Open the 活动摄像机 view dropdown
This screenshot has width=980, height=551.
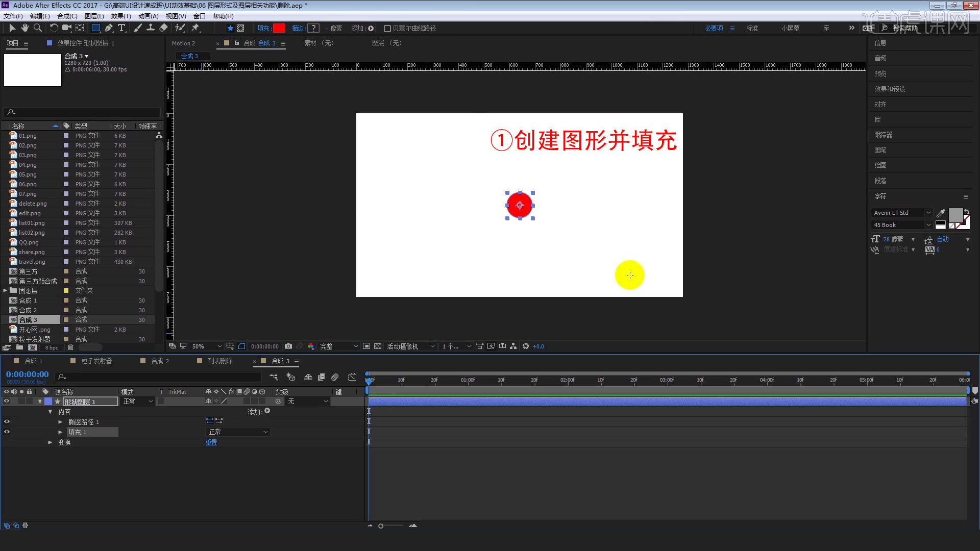(411, 346)
